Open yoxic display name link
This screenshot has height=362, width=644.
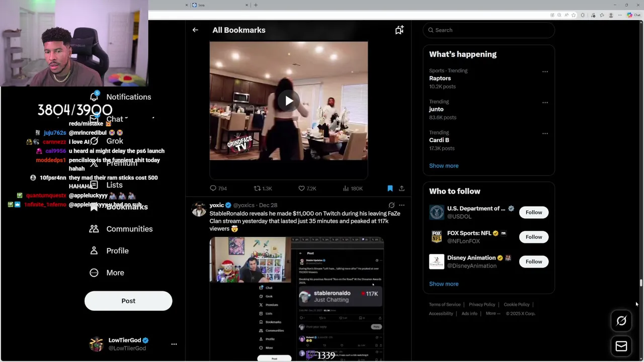tap(217, 205)
